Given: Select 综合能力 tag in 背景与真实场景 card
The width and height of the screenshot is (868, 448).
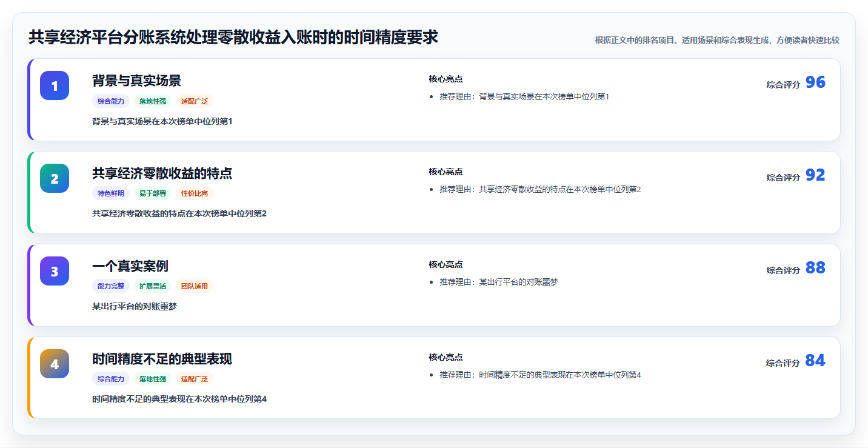Looking at the screenshot, I should coord(111,101).
